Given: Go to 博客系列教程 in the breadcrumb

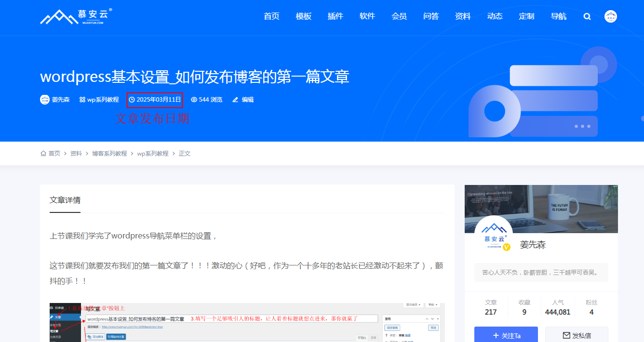Looking at the screenshot, I should (x=109, y=153).
